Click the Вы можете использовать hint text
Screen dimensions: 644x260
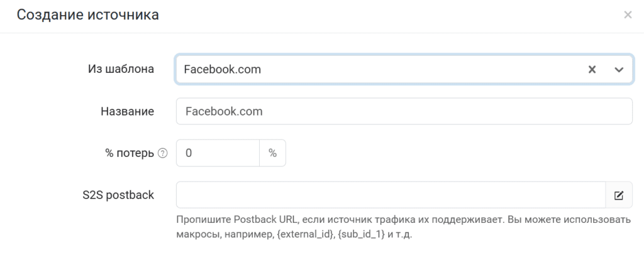569,219
